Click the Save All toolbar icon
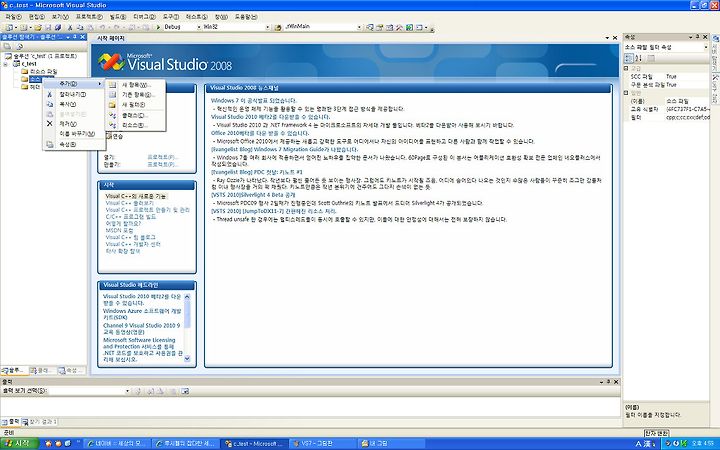This screenshot has width=720, height=450. (x=57, y=28)
